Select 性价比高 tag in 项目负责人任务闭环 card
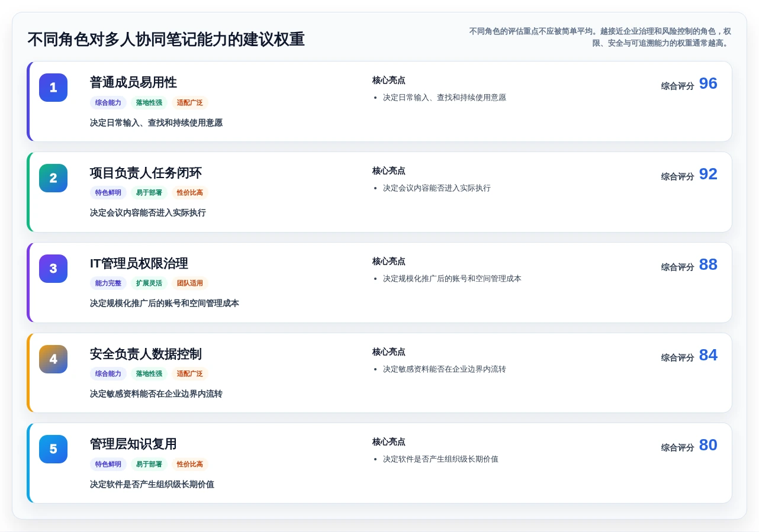This screenshot has height=532, width=759. (x=190, y=193)
